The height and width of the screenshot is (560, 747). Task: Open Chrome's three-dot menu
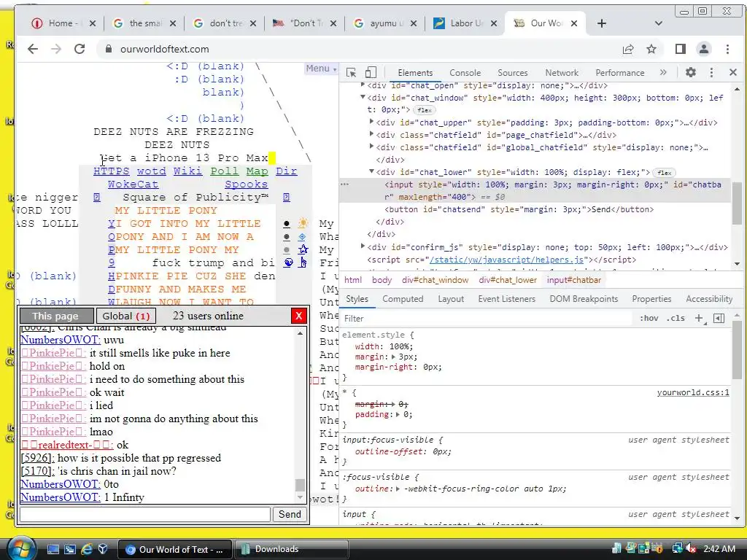click(727, 49)
